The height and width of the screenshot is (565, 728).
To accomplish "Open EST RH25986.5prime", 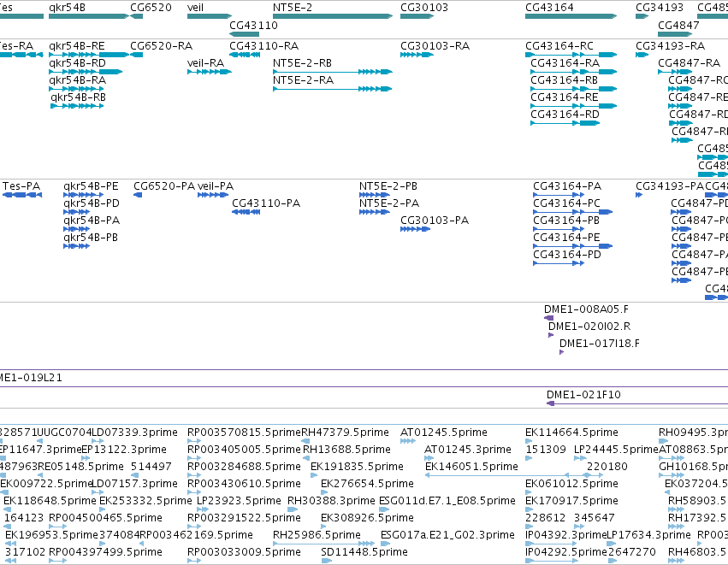I will (324, 544).
